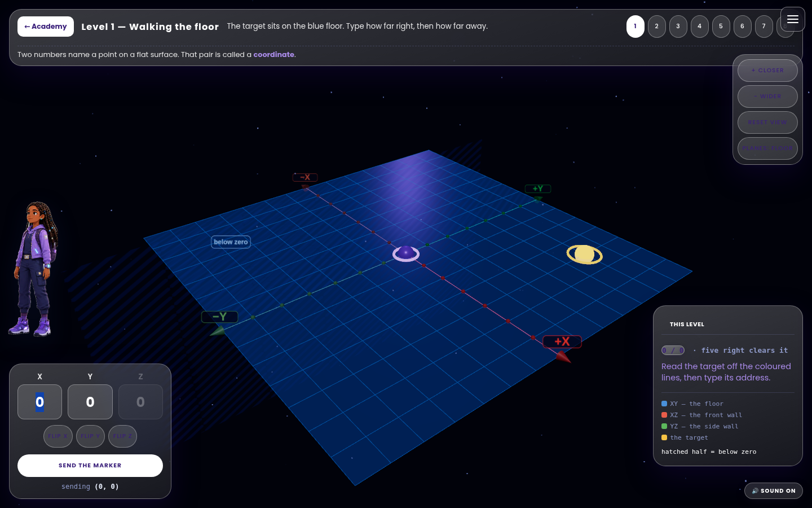Image resolution: width=812 pixels, height=508 pixels.
Task: Click the −X axis label
Action: point(305,177)
